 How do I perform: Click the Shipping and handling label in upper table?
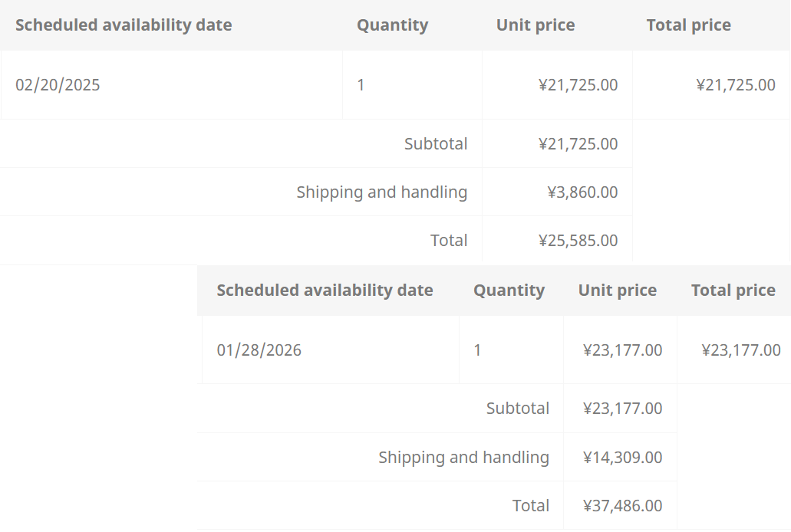click(381, 192)
